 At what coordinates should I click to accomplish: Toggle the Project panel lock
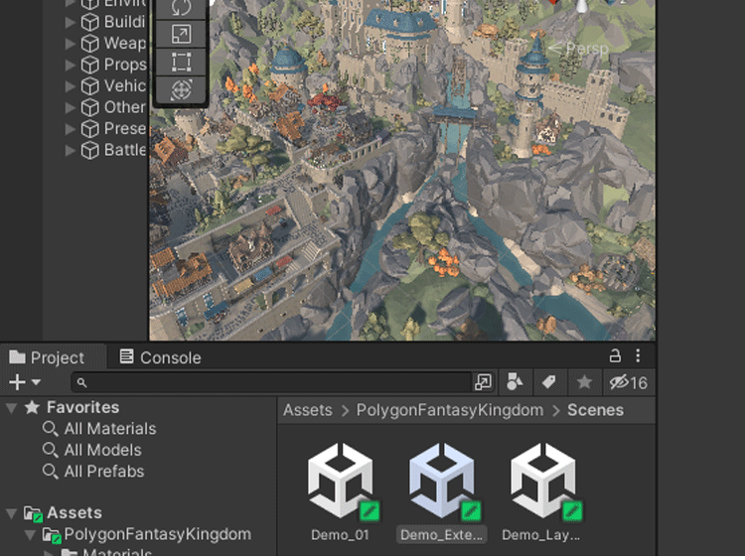pyautogui.click(x=615, y=355)
